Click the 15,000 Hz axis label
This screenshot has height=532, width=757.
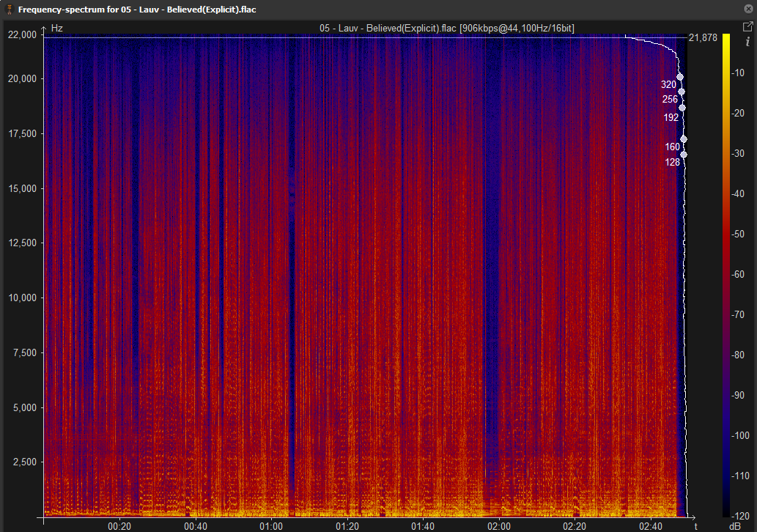(23, 188)
